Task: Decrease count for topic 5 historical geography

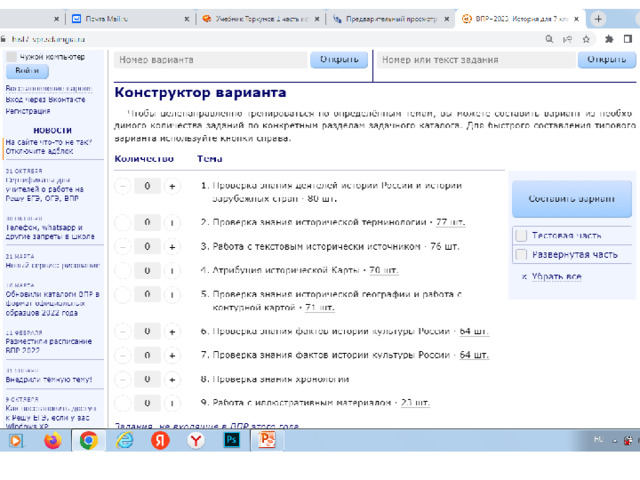Action: coord(122,295)
